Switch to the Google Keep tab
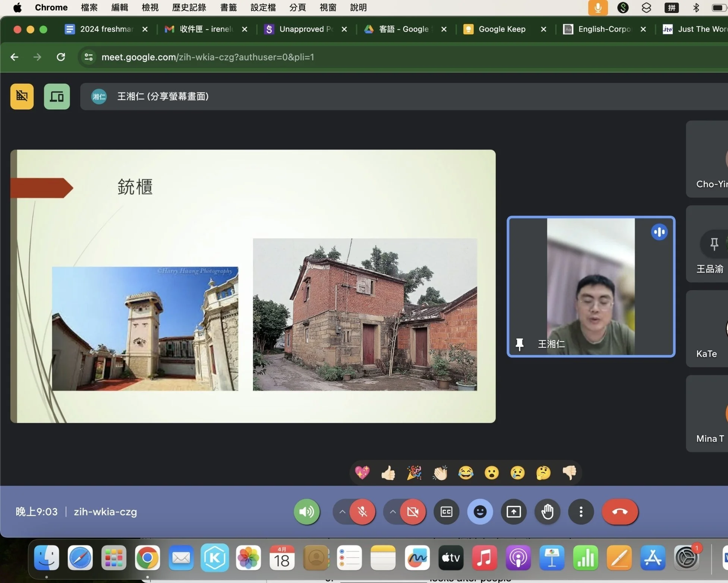 coord(501,29)
